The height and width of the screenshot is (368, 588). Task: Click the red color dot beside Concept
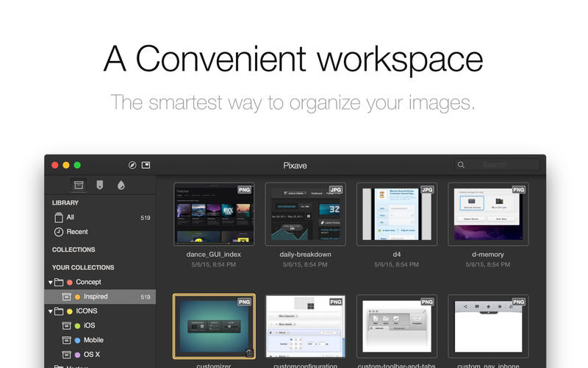(70, 282)
